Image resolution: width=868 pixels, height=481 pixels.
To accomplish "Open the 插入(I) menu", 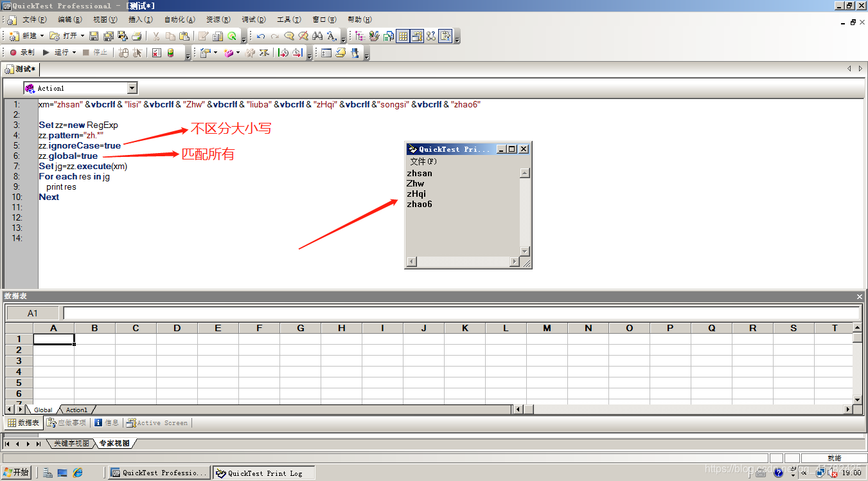I will click(x=141, y=20).
